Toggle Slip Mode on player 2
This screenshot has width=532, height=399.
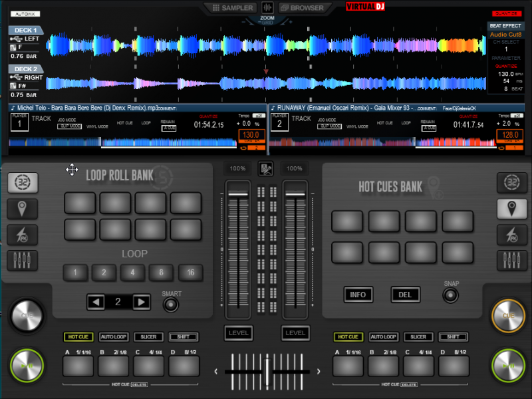tap(329, 126)
